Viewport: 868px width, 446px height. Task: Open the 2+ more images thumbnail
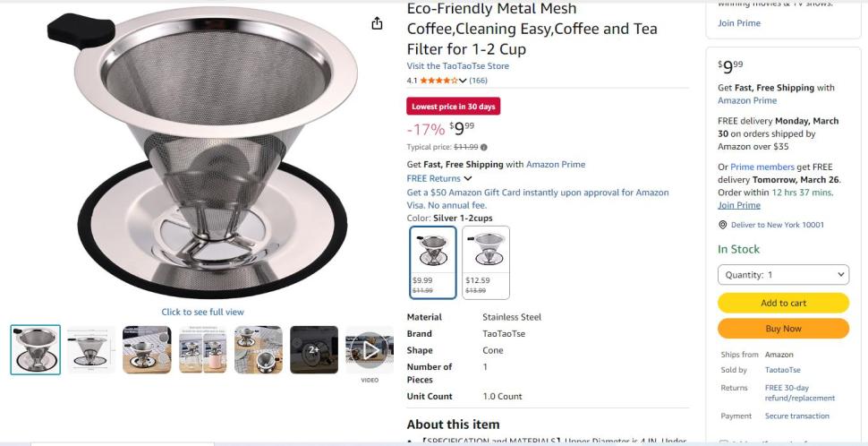pyautogui.click(x=314, y=349)
